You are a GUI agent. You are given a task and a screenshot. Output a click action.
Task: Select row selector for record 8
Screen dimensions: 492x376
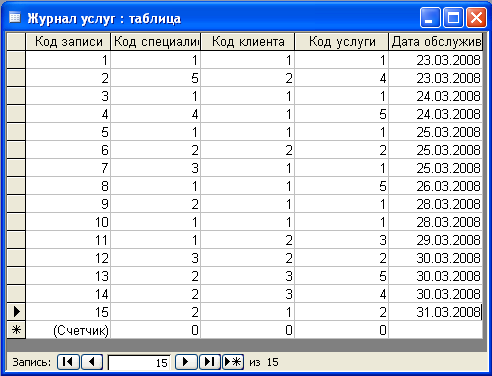tap(16, 186)
